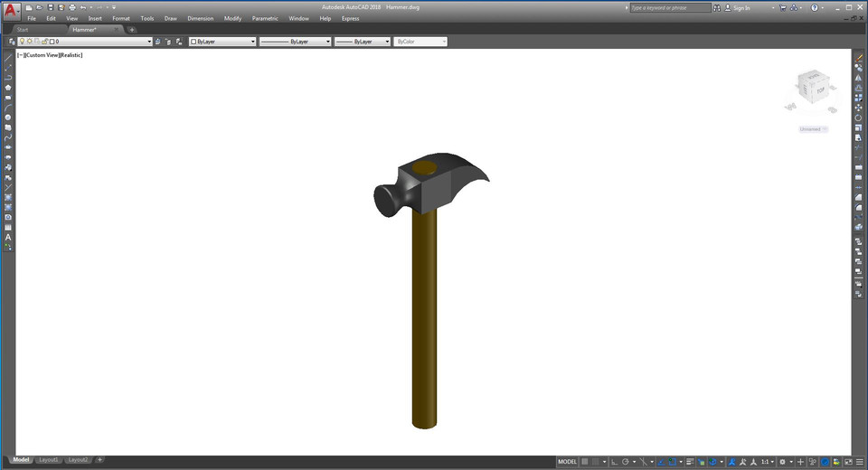The height and width of the screenshot is (470, 868).
Task: Select the Line tool in Draw toolbar
Action: [8, 58]
